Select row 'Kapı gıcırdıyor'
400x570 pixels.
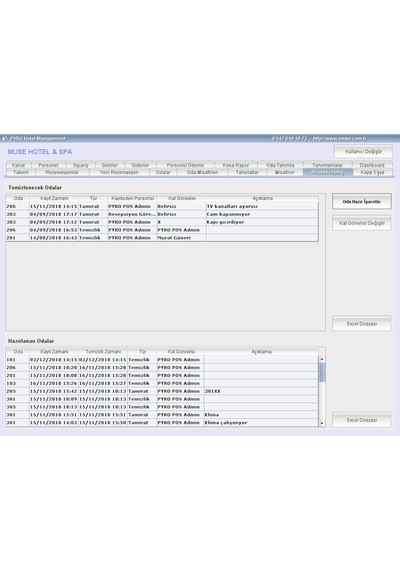pos(162,222)
